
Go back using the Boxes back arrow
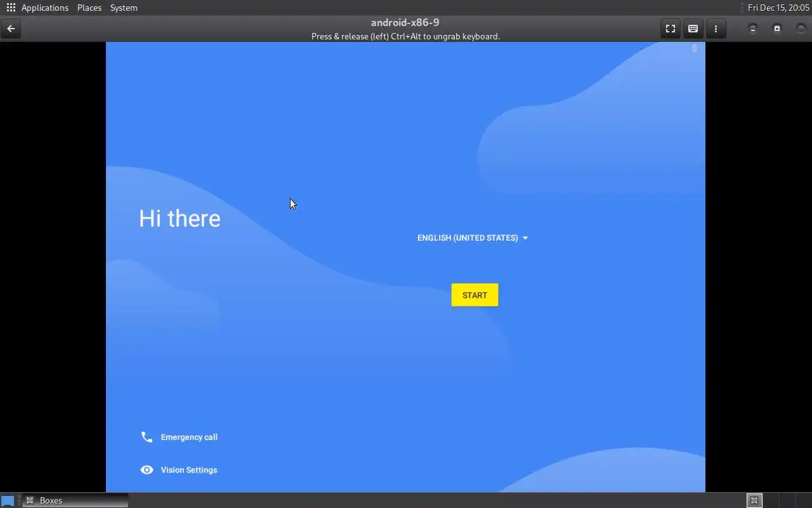11,29
